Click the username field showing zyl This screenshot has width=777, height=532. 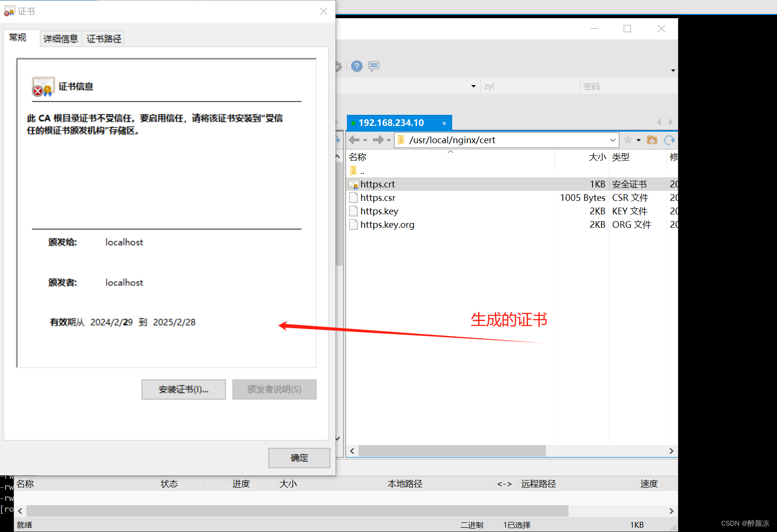[x=530, y=87]
